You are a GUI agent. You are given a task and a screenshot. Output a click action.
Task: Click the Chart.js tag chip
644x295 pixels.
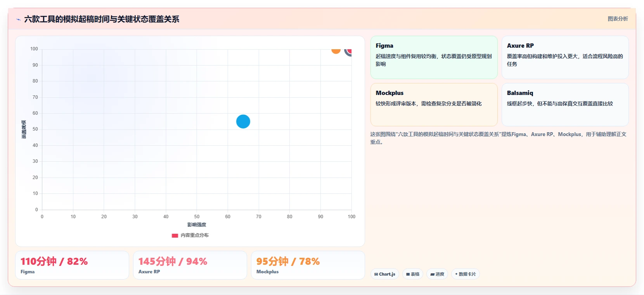click(385, 274)
